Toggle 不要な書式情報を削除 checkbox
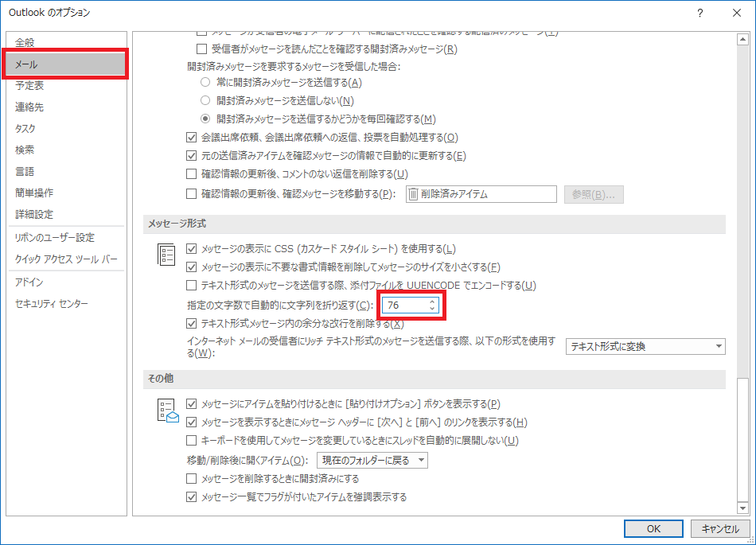The width and height of the screenshot is (756, 545). pyautogui.click(x=192, y=267)
